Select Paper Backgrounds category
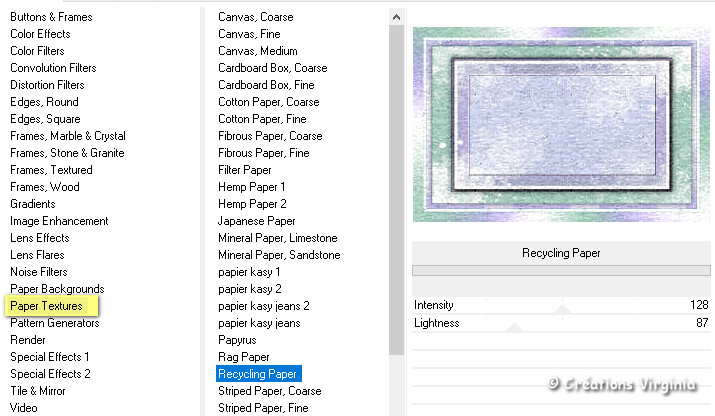Image resolution: width=715 pixels, height=416 pixels. tap(57, 289)
